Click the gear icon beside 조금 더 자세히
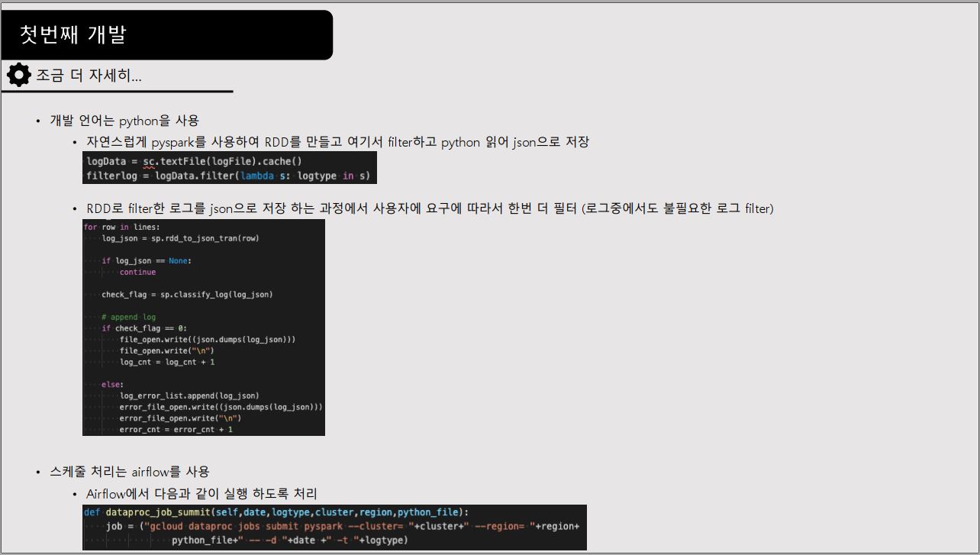980x555 pixels. click(x=19, y=75)
